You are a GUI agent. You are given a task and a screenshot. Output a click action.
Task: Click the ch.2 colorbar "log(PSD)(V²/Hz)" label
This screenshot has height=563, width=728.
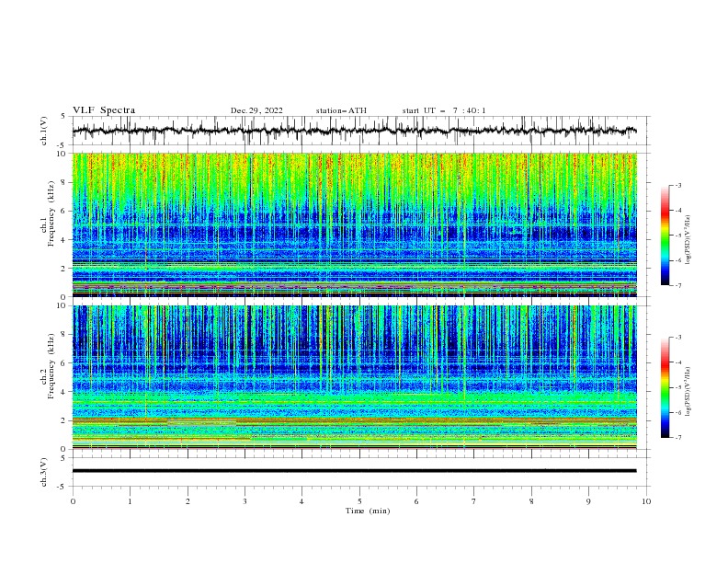click(x=688, y=391)
